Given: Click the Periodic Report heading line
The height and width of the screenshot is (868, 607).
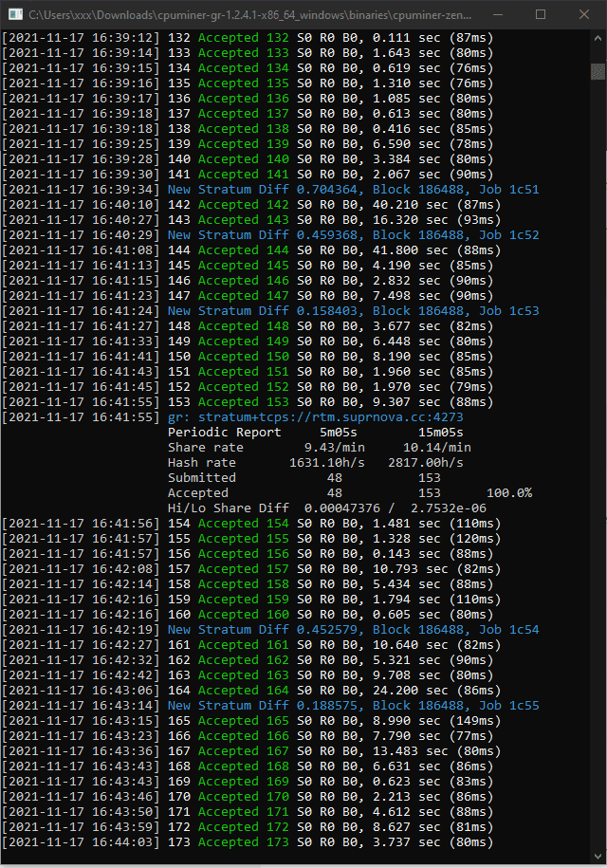Looking at the screenshot, I should coord(316,433).
